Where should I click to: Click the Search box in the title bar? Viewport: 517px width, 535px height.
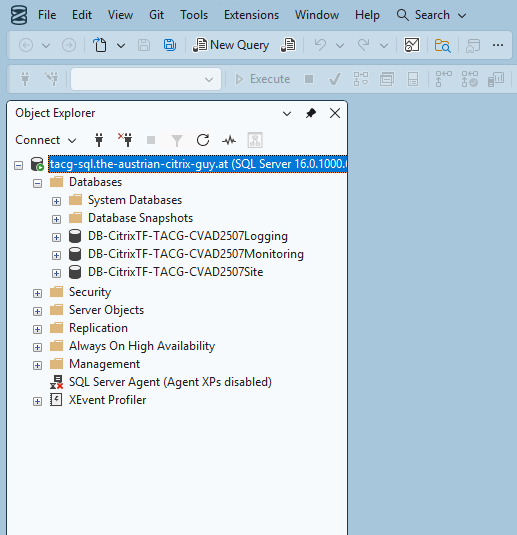click(431, 15)
